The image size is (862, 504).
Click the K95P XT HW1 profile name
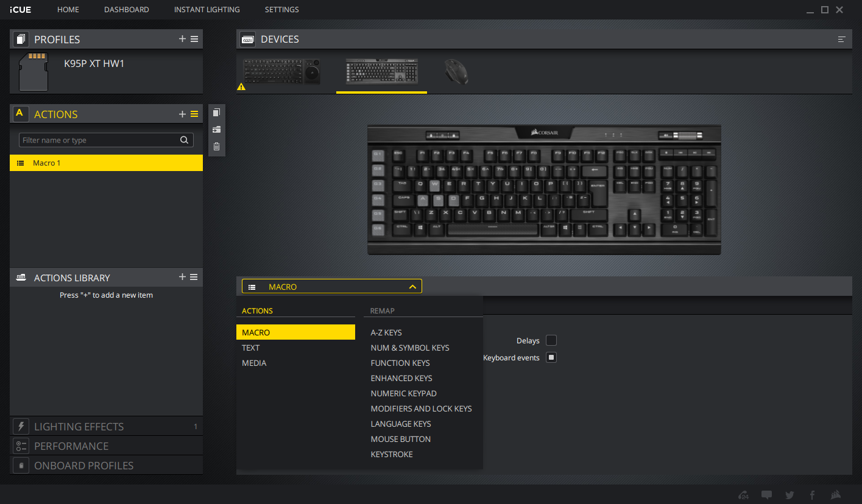click(94, 63)
